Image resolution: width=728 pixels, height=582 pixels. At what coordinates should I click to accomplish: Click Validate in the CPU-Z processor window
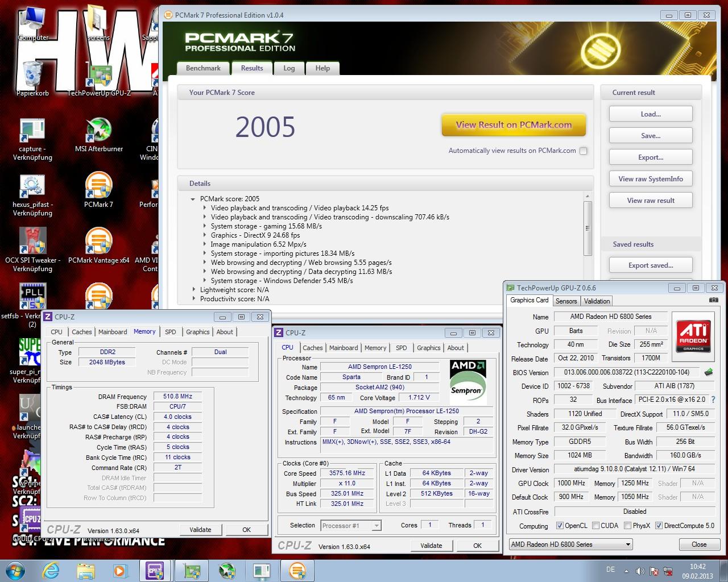tap(431, 546)
